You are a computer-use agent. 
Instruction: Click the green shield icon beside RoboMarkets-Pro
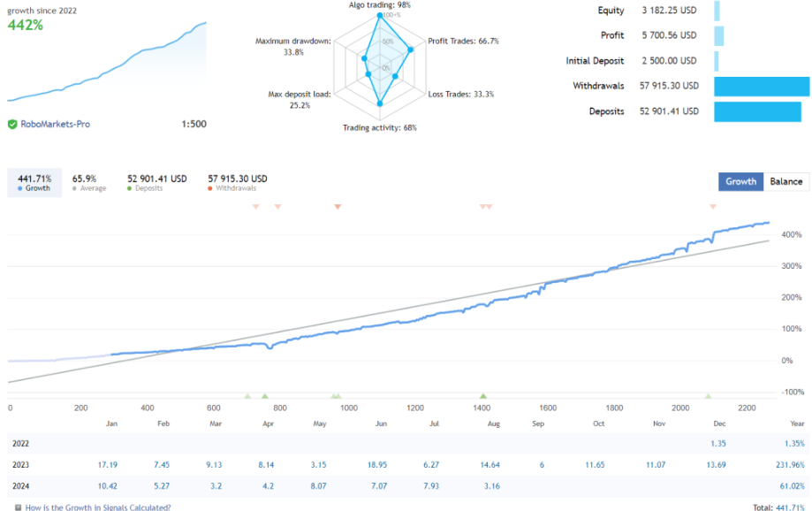12,125
